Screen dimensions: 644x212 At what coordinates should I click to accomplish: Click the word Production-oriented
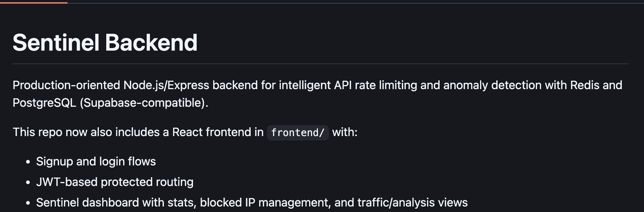pyautogui.click(x=67, y=85)
